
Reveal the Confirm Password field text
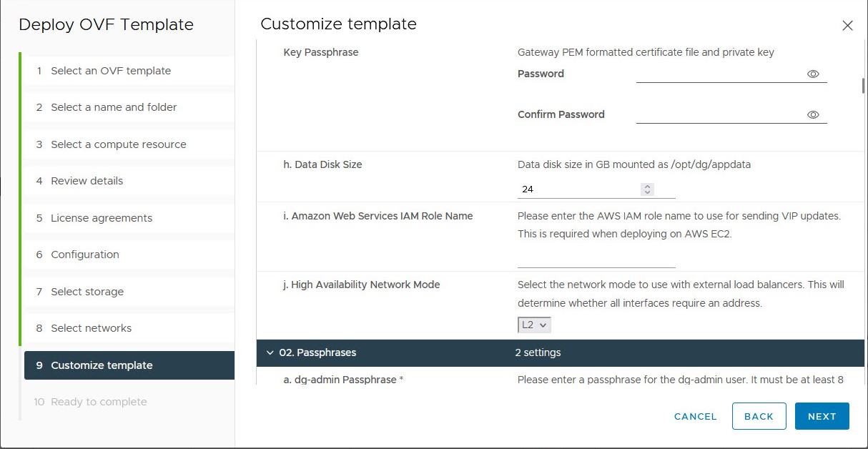(x=814, y=114)
